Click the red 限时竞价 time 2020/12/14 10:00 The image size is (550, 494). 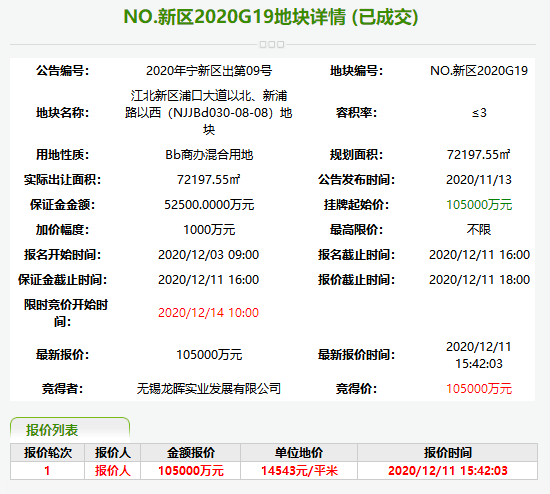209,313
